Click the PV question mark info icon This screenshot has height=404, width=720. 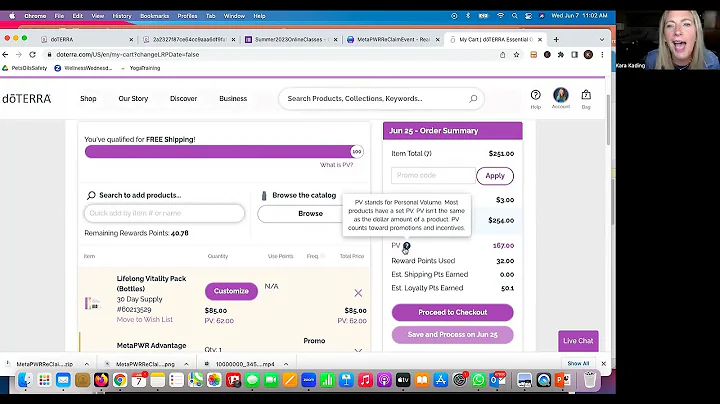[406, 246]
